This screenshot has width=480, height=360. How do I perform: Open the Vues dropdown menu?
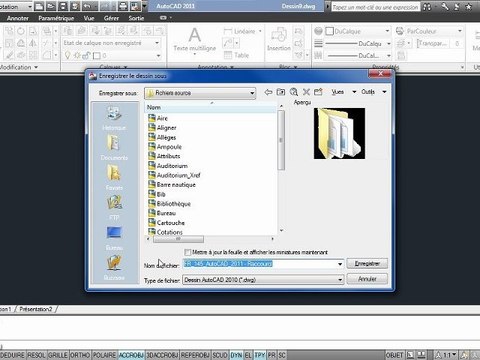pyautogui.click(x=344, y=92)
